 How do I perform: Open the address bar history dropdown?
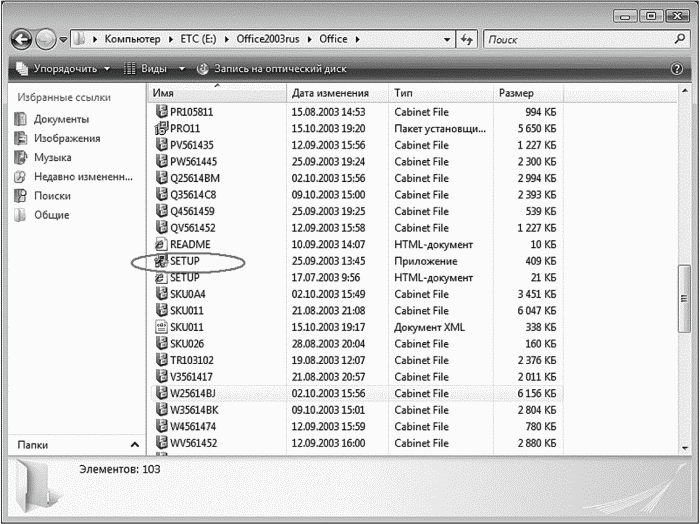point(447,40)
